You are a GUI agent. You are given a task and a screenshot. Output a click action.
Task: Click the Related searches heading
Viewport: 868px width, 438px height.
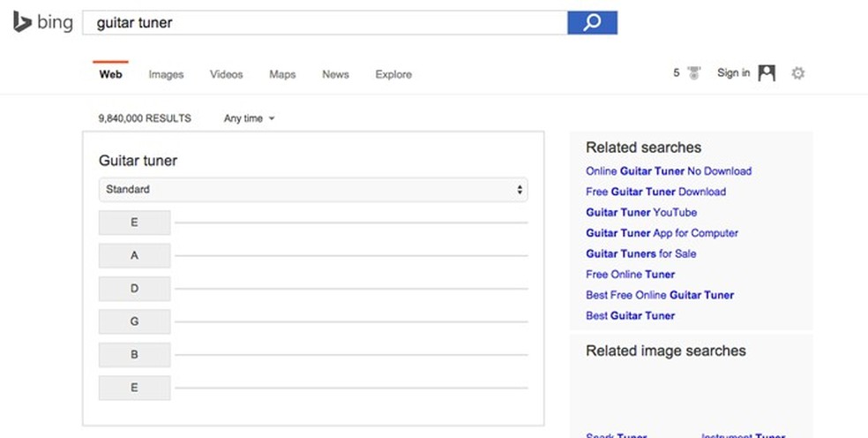[x=643, y=147]
